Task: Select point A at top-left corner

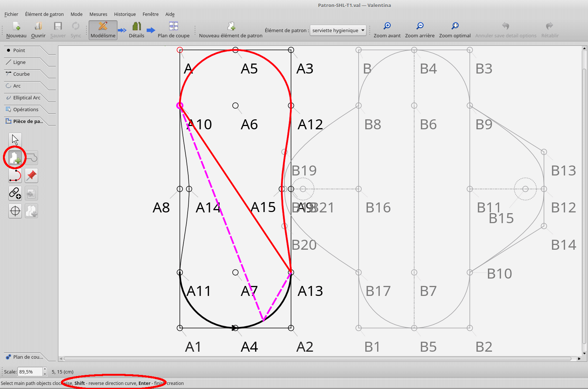Action: [x=180, y=50]
